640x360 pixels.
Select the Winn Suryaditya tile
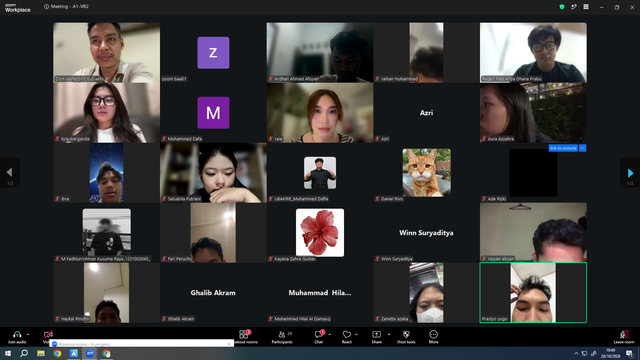pos(427,233)
